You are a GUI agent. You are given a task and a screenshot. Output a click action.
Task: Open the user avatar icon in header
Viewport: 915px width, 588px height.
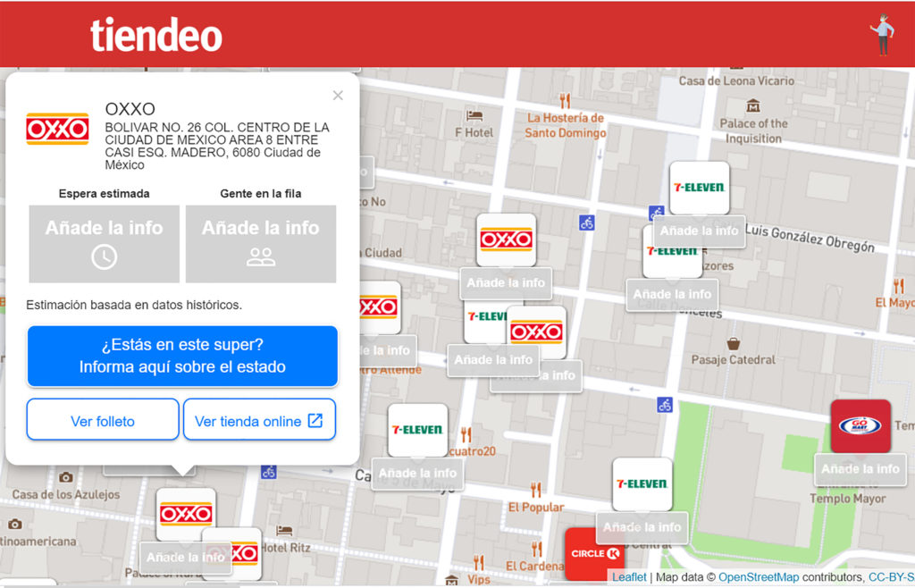(882, 35)
